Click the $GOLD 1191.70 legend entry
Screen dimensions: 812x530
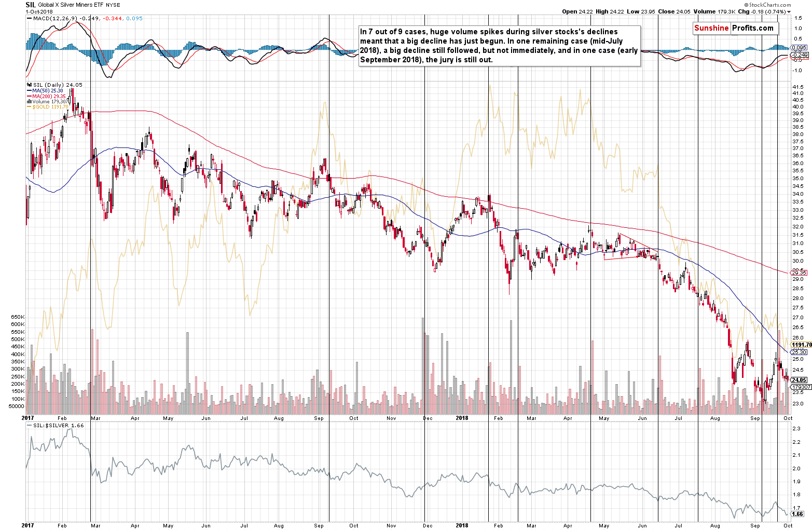coord(50,107)
